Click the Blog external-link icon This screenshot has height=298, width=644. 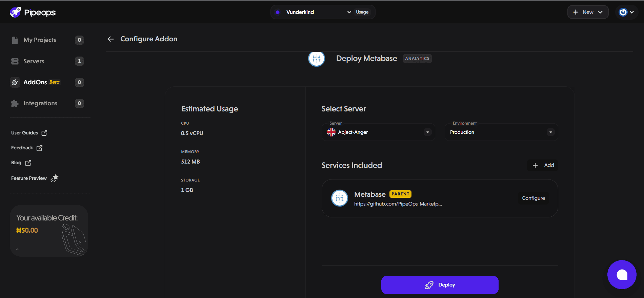pos(28,163)
